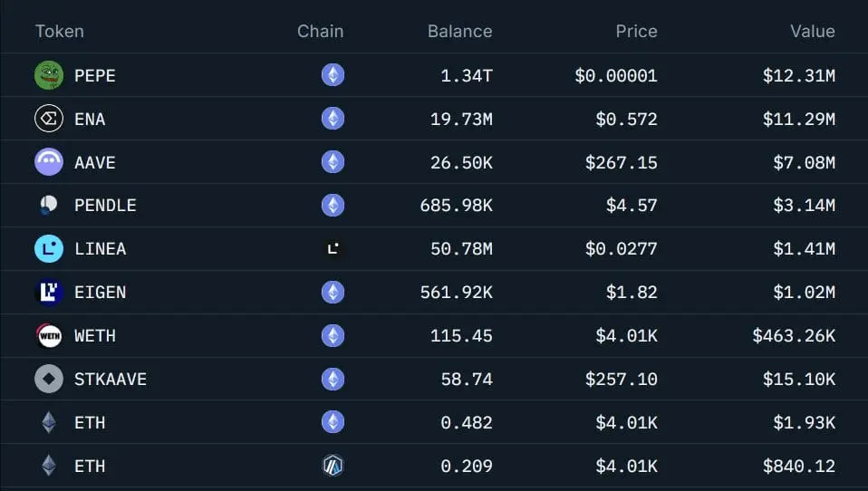The height and width of the screenshot is (491, 868).
Task: Click the ENA token logo
Action: point(49,119)
